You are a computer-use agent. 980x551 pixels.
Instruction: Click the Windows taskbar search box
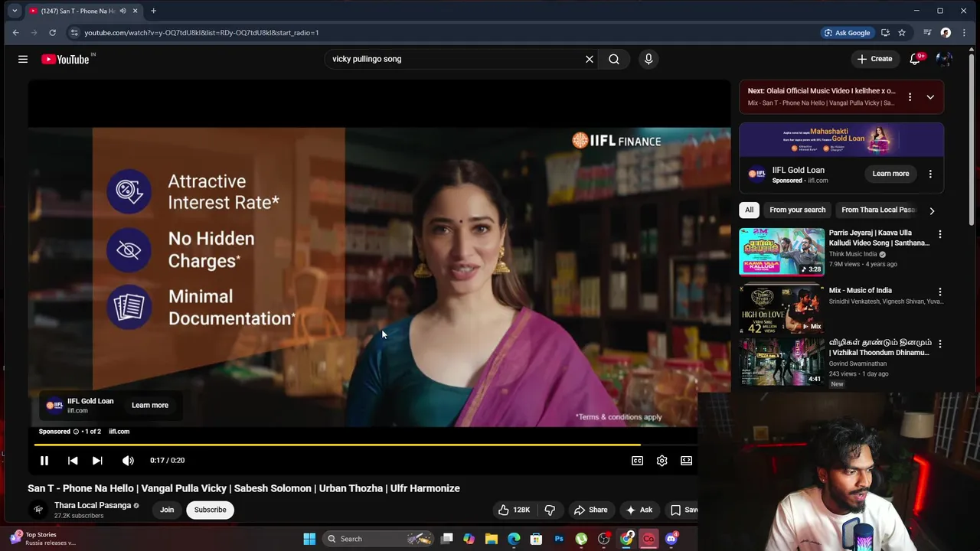(x=379, y=539)
